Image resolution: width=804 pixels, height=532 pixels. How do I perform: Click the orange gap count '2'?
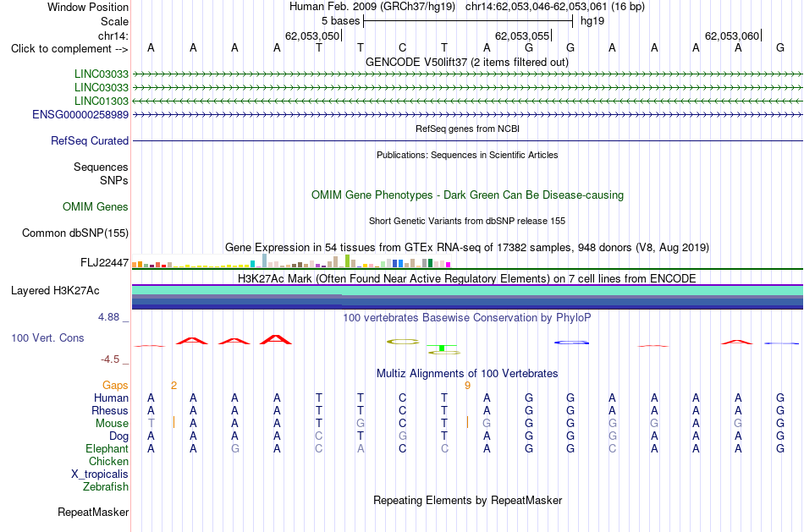coord(173,386)
